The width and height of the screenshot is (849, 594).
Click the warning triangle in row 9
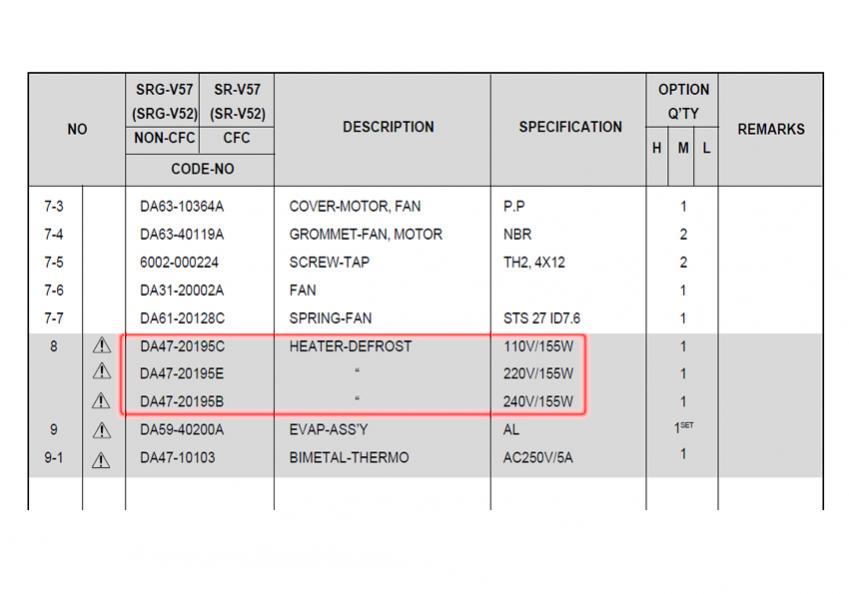101,431
